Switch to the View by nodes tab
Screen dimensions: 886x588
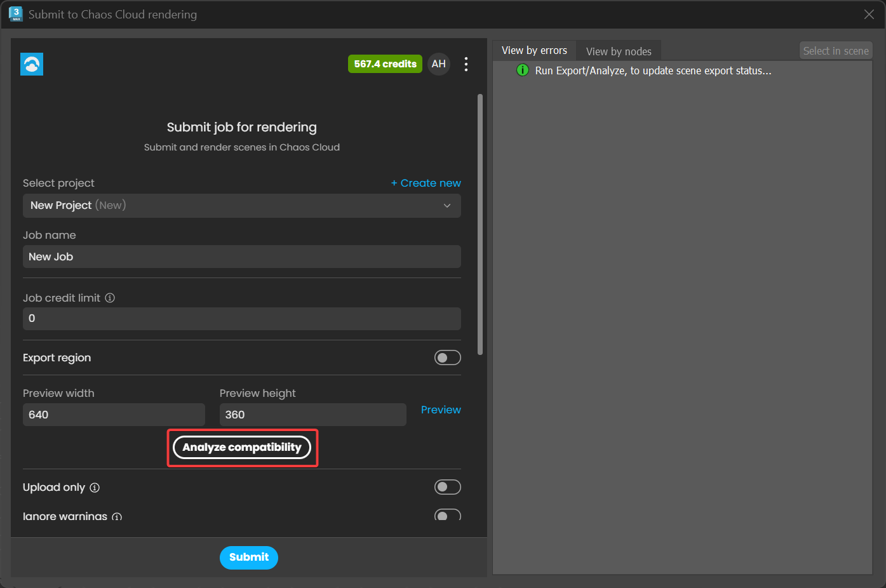click(619, 50)
